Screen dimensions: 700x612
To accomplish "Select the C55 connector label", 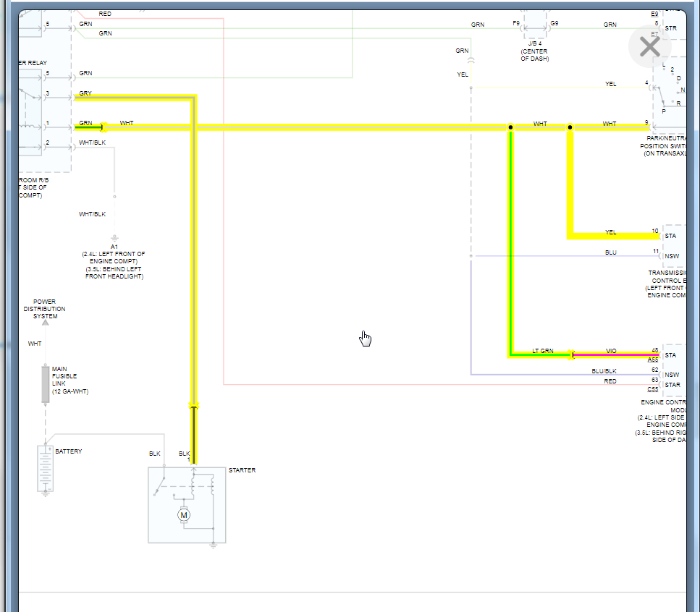I will pos(653,389).
